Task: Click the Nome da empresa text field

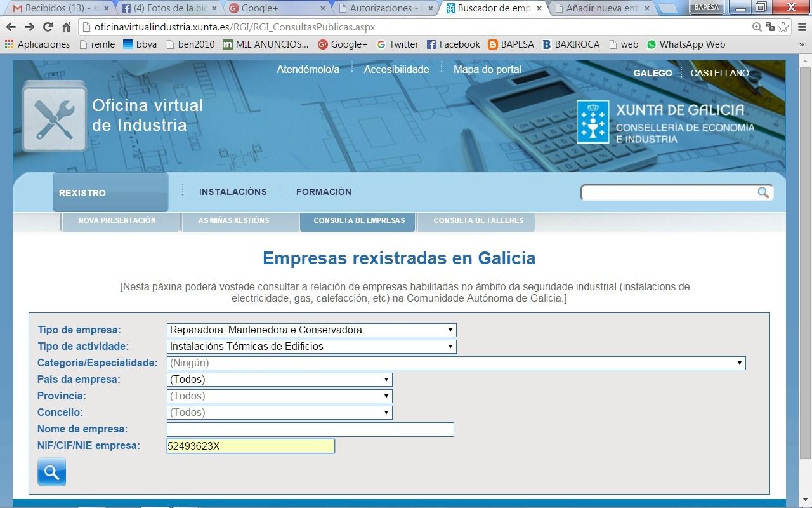Action: (310, 429)
